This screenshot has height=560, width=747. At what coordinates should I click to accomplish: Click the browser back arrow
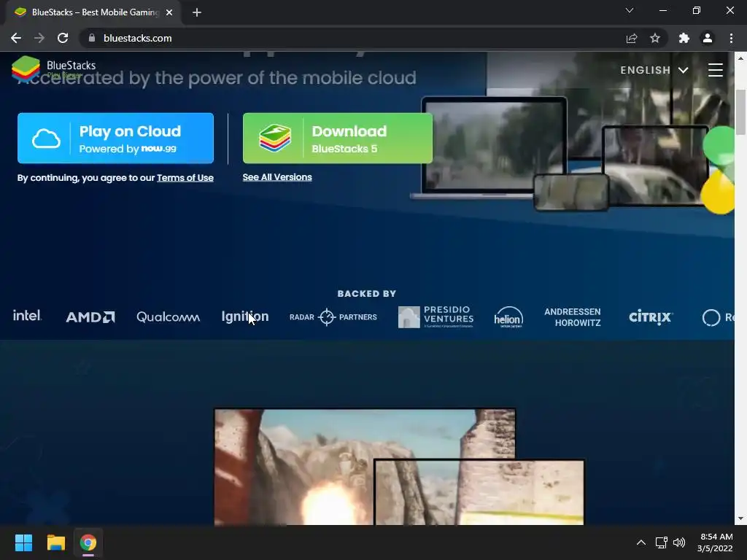tap(16, 38)
